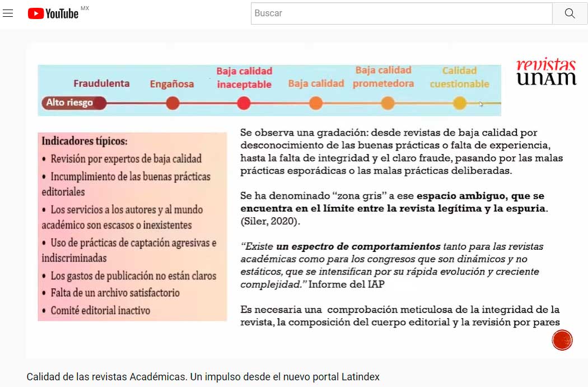
Task: Click 'Revisión por expertos de baja calidad' bullet
Action: point(122,159)
